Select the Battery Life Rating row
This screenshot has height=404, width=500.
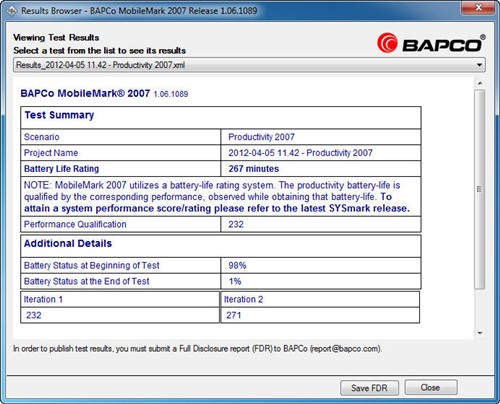221,169
